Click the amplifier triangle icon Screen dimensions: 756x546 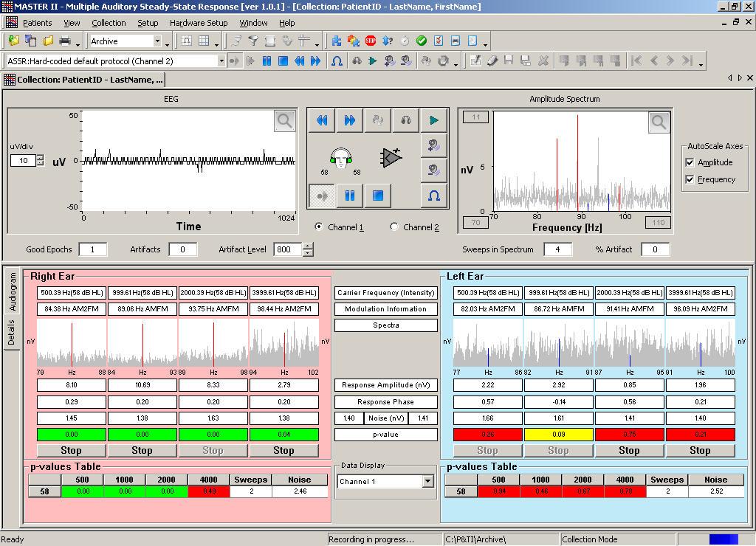click(391, 156)
